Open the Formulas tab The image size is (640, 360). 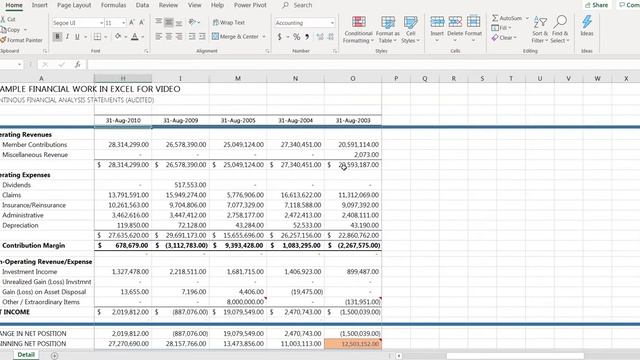113,5
